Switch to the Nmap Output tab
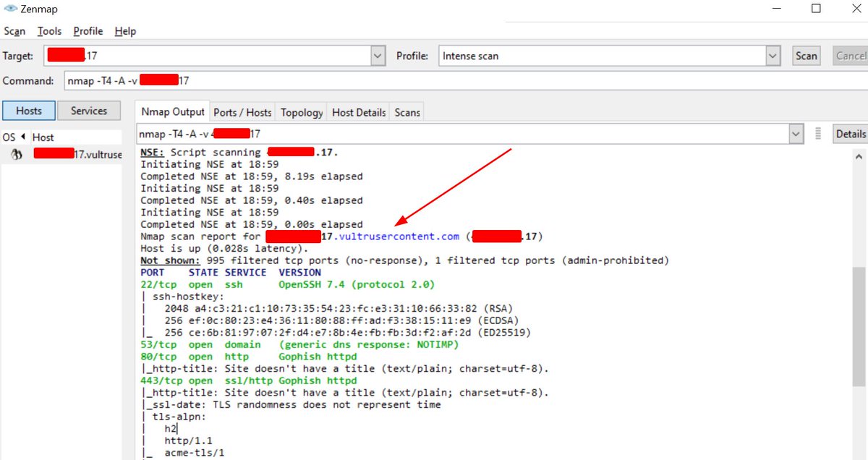Screen dimensions: 868x460 [x=173, y=111]
